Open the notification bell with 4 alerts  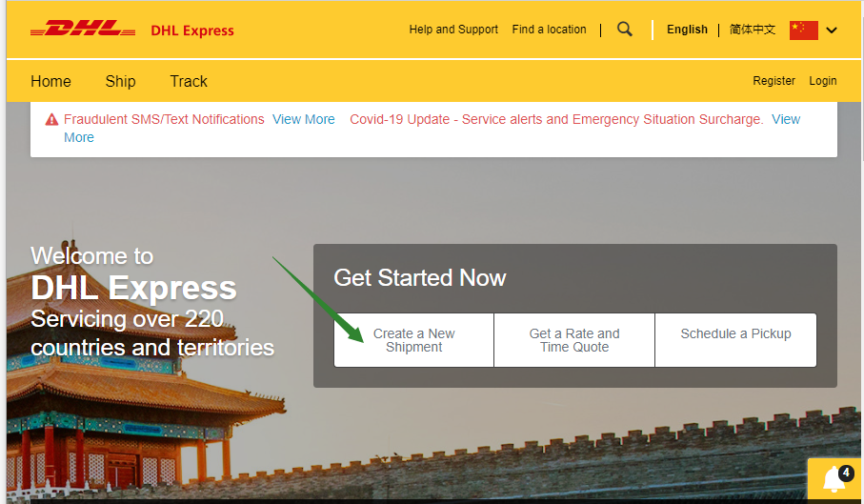[835, 480]
